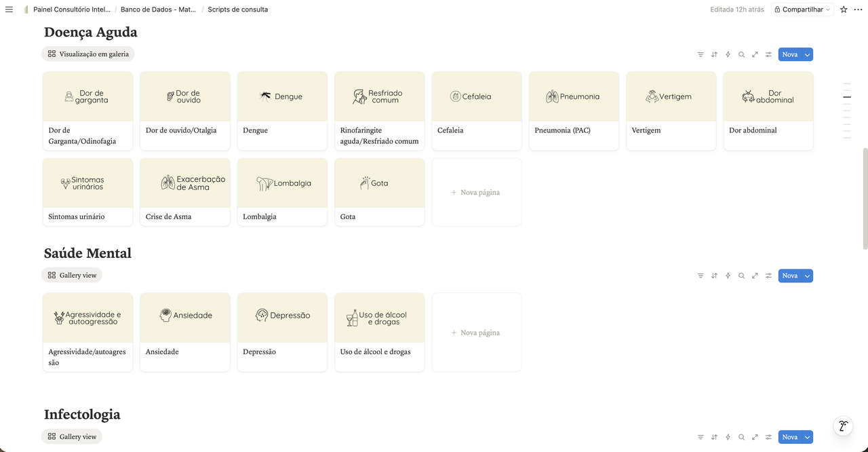Open the floating help assistant button

tap(842, 426)
